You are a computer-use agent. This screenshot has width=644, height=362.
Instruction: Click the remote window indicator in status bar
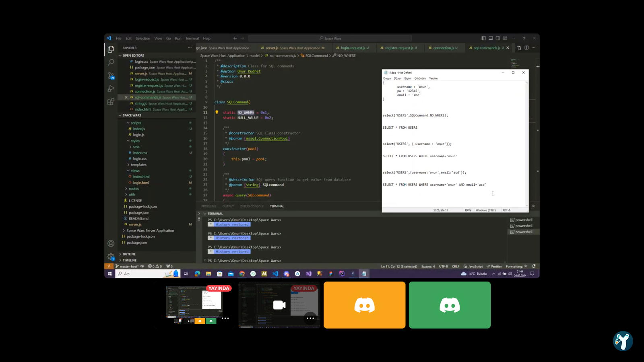pyautogui.click(x=109, y=266)
